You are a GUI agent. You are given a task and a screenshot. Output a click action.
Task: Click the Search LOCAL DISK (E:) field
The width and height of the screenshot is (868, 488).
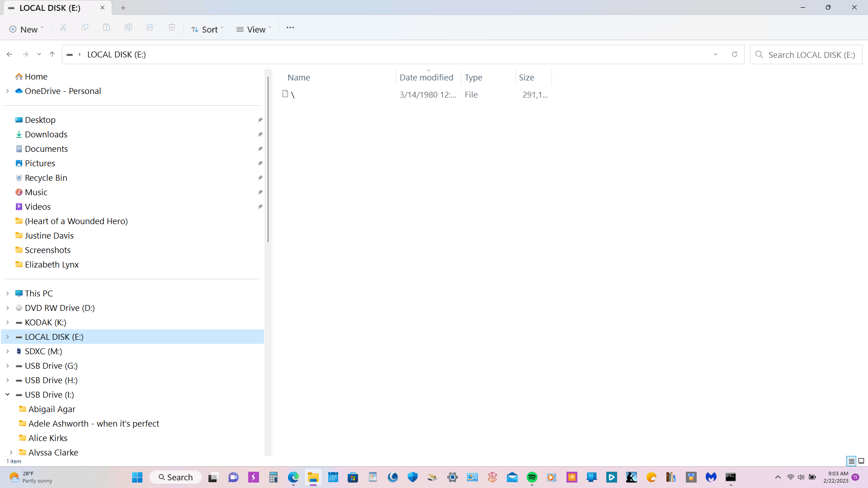[x=811, y=55]
